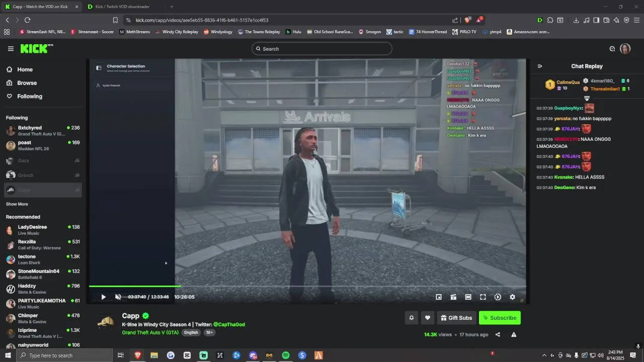Open Brave Wallet icon
This screenshot has height=362, width=644.
tap(606, 20)
